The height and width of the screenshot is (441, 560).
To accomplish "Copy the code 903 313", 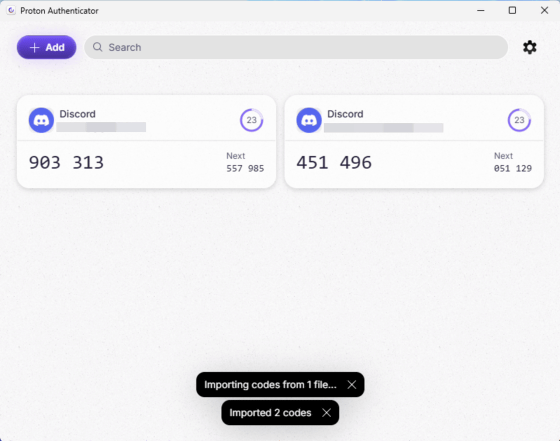I will pyautogui.click(x=66, y=163).
